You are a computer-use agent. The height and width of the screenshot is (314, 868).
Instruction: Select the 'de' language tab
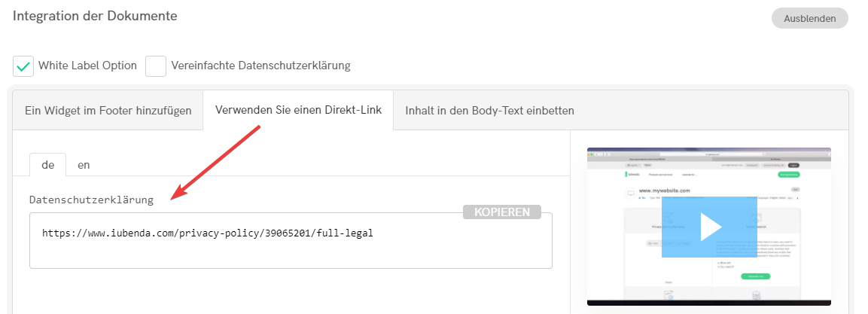click(47, 164)
